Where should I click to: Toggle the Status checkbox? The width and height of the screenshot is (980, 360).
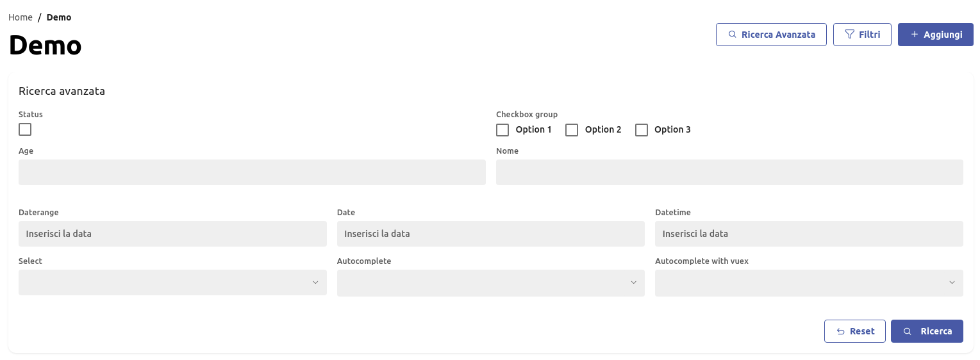(25, 129)
